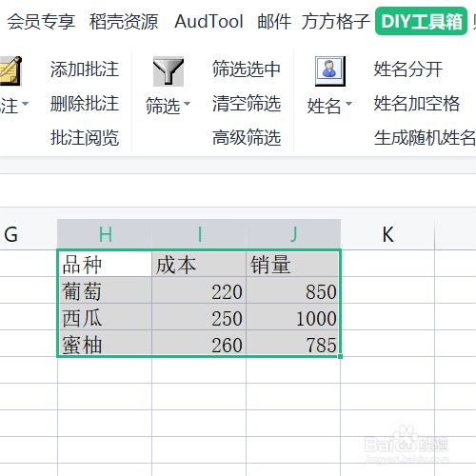The image size is (476, 476).
Task: Click the cell containing 蜜柚
Action: pos(105,343)
